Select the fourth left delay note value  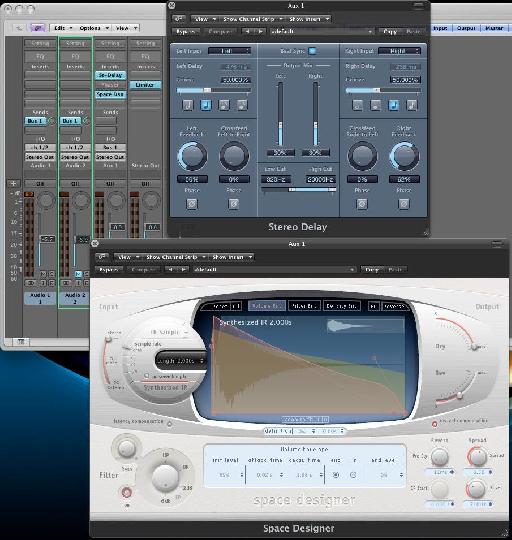pos(242,105)
